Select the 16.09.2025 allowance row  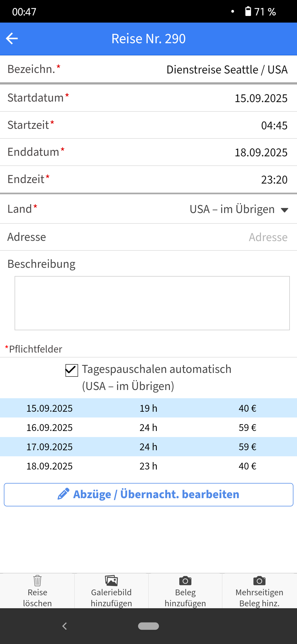click(148, 427)
